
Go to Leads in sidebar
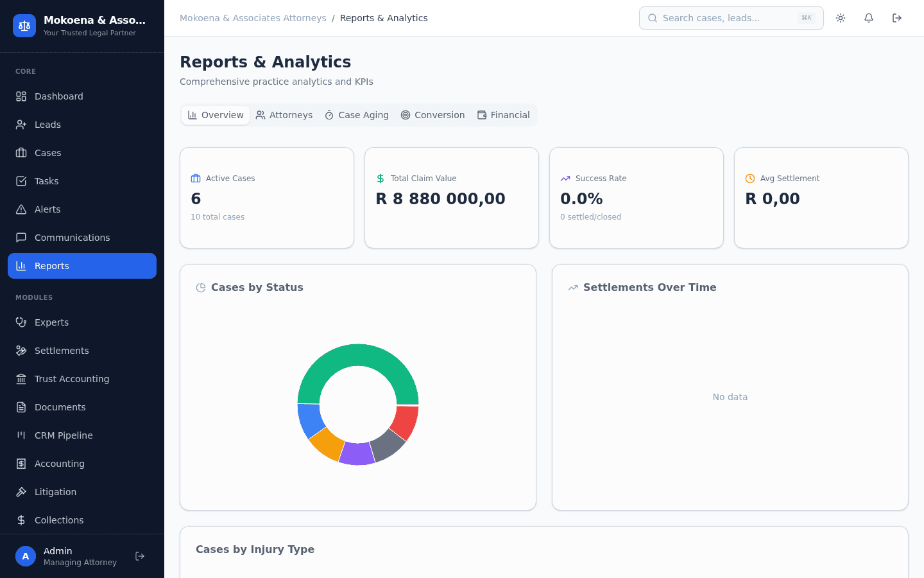pyautogui.click(x=82, y=125)
